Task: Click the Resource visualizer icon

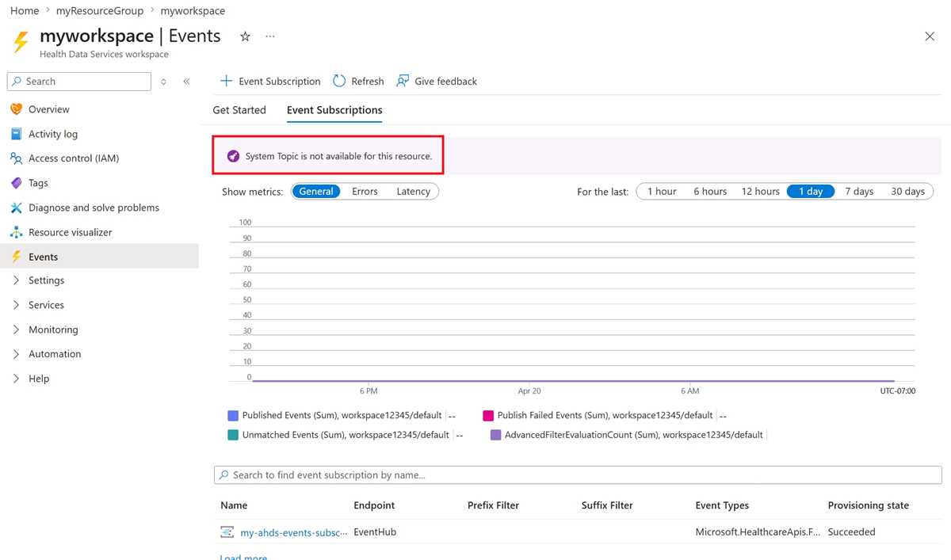Action: [x=16, y=232]
